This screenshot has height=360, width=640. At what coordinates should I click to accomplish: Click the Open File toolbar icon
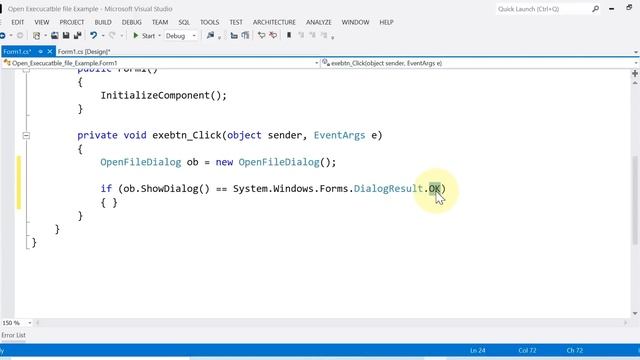54,36
